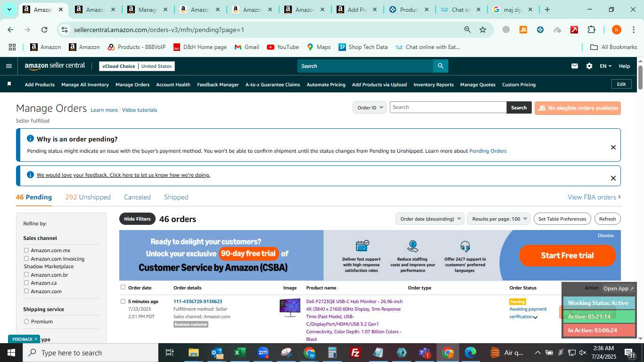
Task: Open order 111-4336729-9130623 link
Action: [198, 301]
